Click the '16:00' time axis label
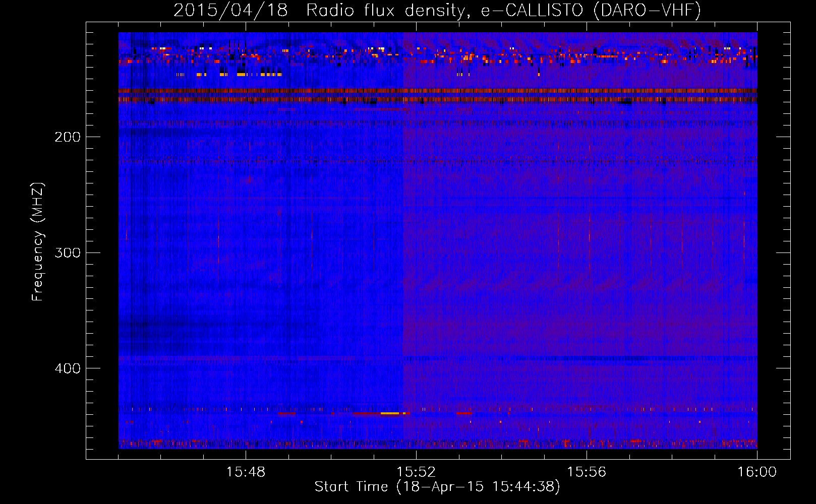 click(x=757, y=472)
